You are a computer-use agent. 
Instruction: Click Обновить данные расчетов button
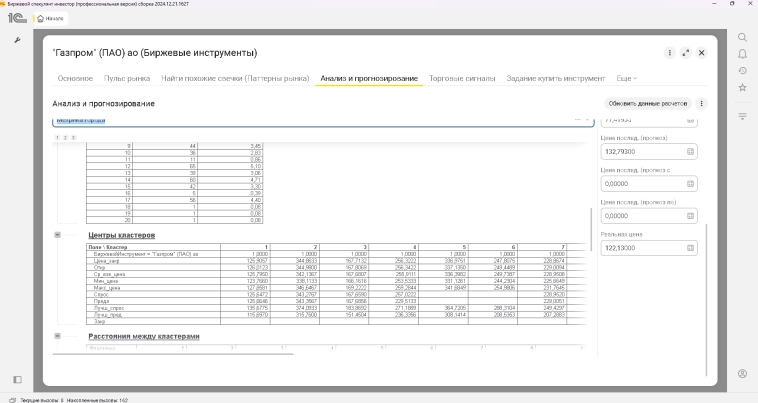(x=648, y=103)
